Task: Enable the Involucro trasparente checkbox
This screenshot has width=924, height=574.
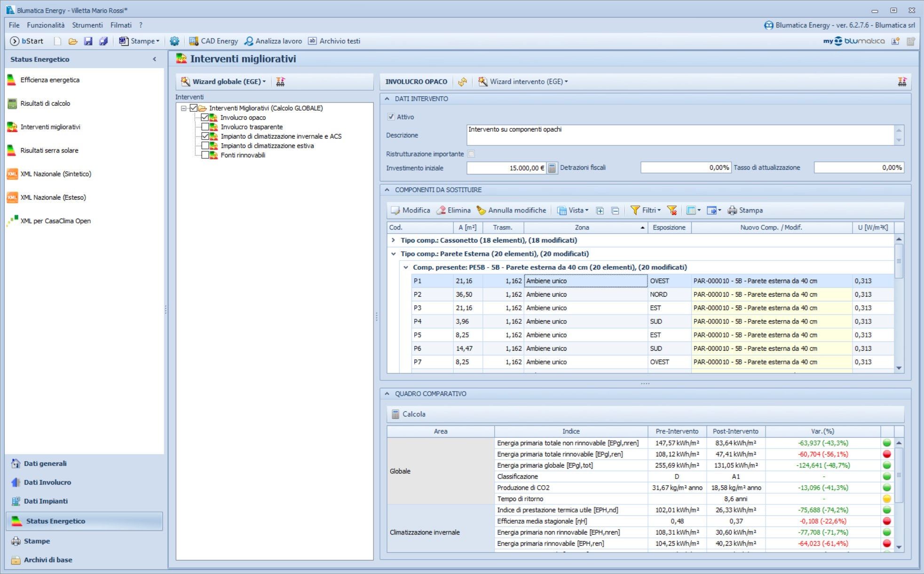Action: tap(205, 127)
